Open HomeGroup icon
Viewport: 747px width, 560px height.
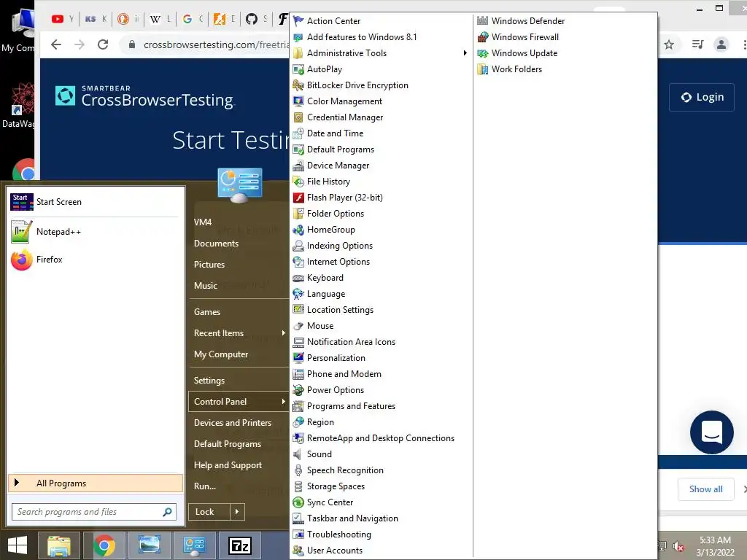click(x=298, y=230)
